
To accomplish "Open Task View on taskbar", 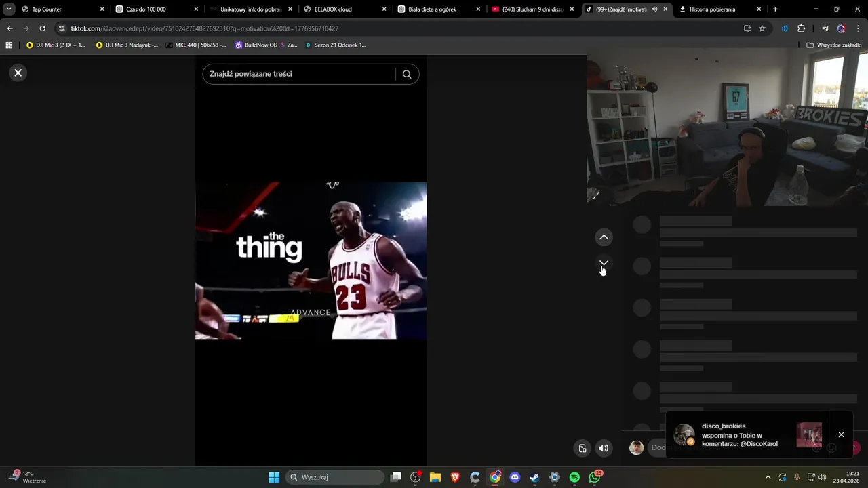I will [396, 477].
